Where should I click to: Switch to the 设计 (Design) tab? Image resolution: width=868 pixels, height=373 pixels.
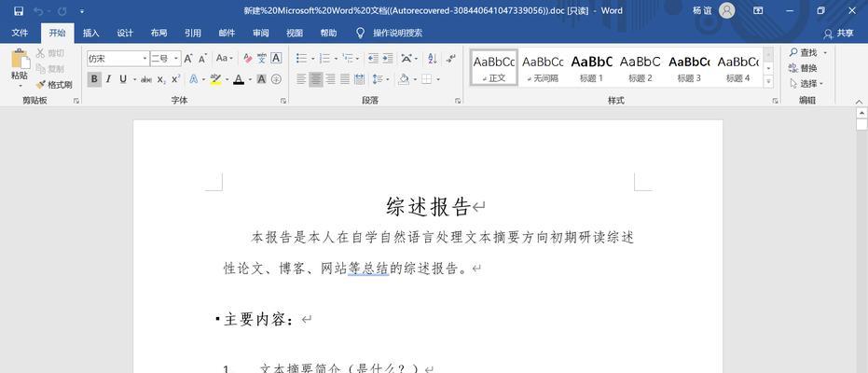[x=125, y=33]
